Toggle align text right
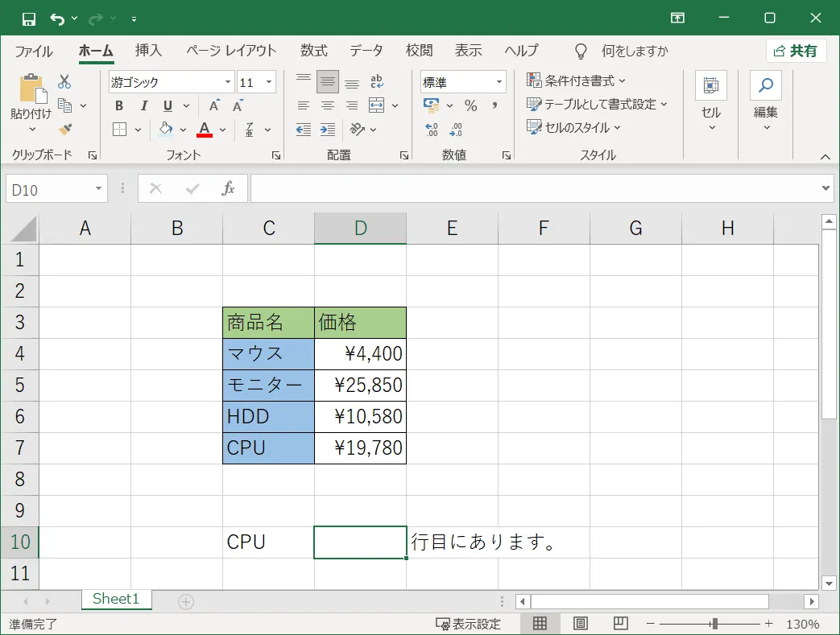 coord(352,105)
